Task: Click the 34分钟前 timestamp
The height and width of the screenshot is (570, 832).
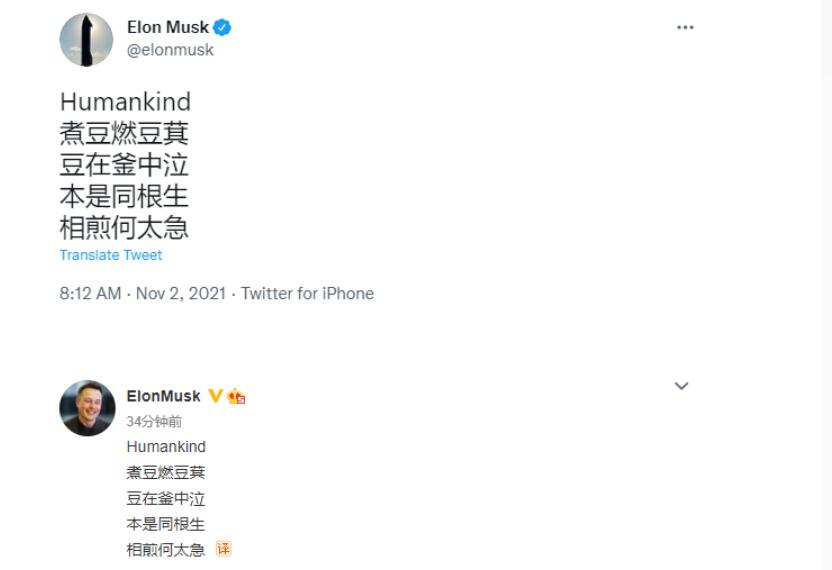Action: [154, 421]
